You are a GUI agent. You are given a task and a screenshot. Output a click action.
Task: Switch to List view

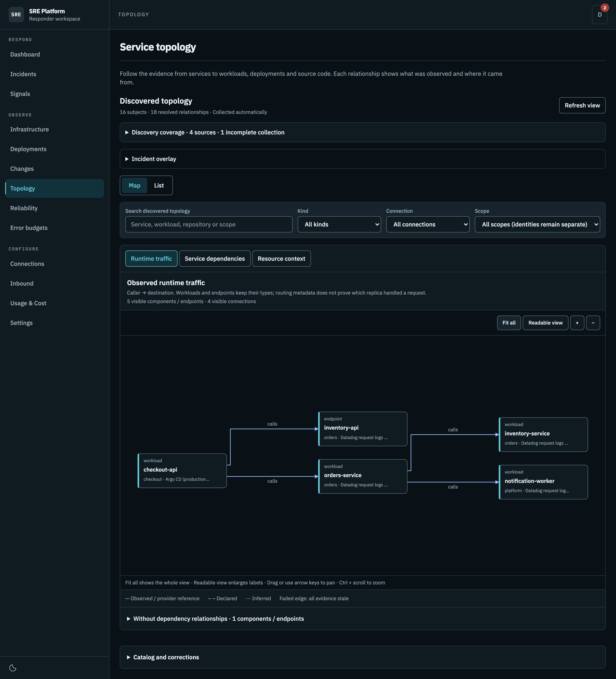159,185
